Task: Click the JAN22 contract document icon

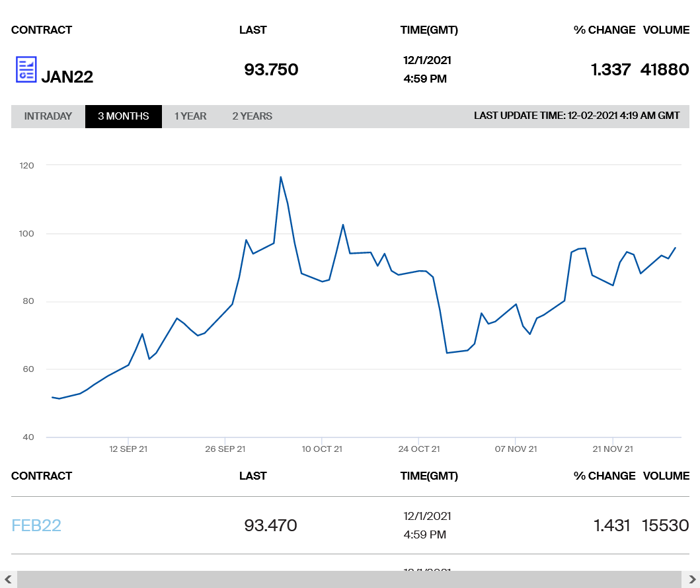Action: point(26,69)
